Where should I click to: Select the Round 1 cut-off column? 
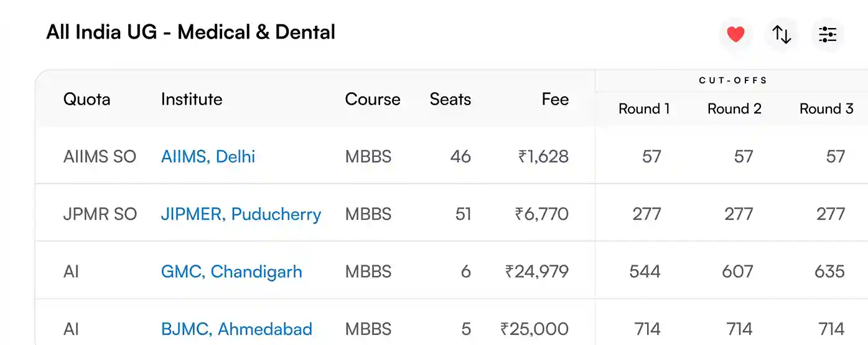644,109
